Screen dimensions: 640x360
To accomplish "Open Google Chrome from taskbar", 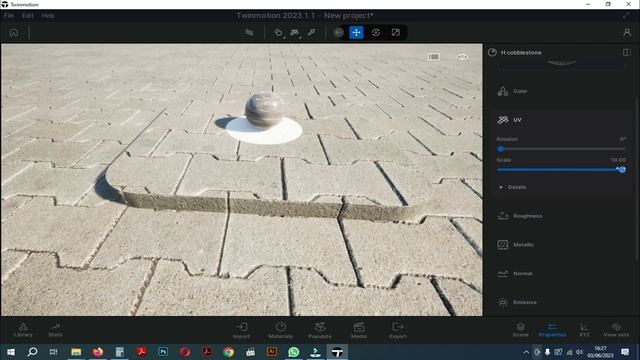I will (228, 352).
